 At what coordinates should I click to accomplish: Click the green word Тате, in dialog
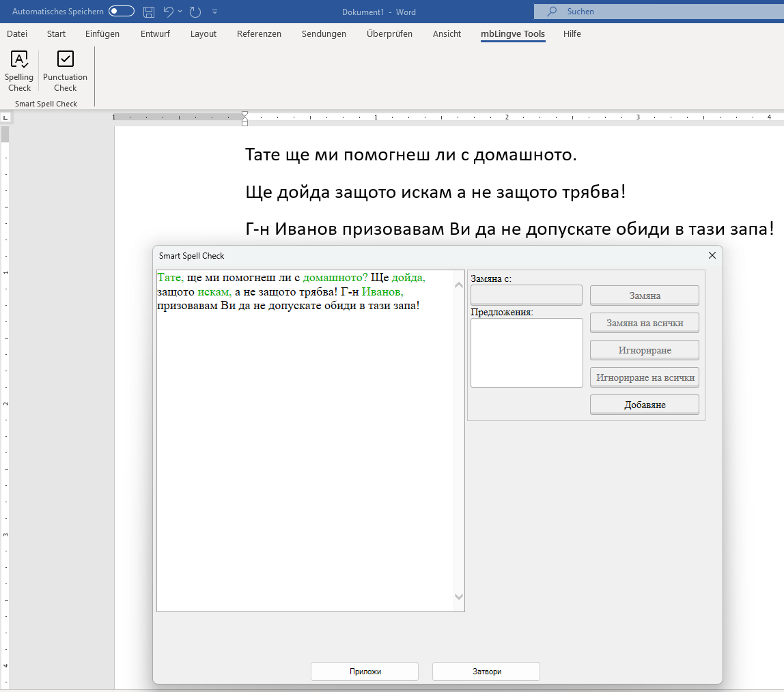171,277
